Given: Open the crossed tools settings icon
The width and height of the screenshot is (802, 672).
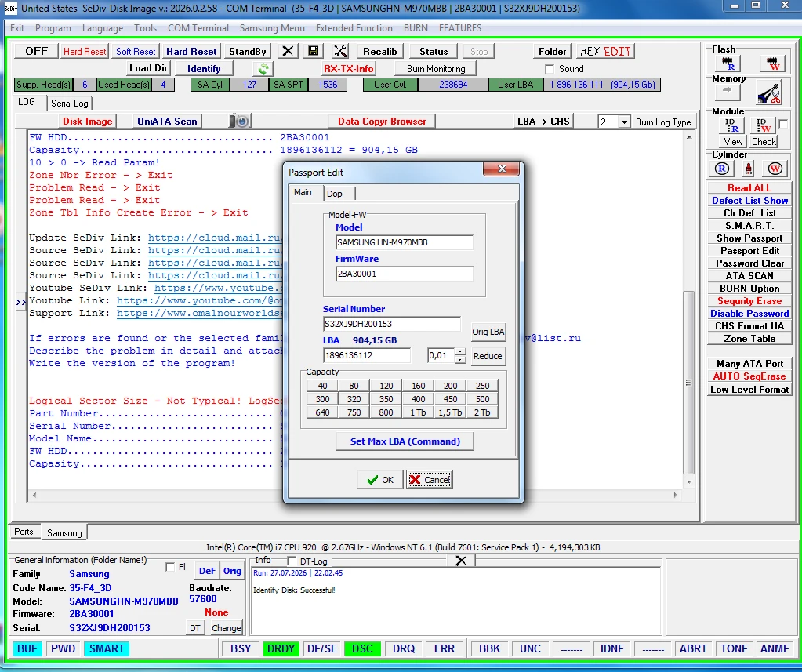Looking at the screenshot, I should 340,51.
